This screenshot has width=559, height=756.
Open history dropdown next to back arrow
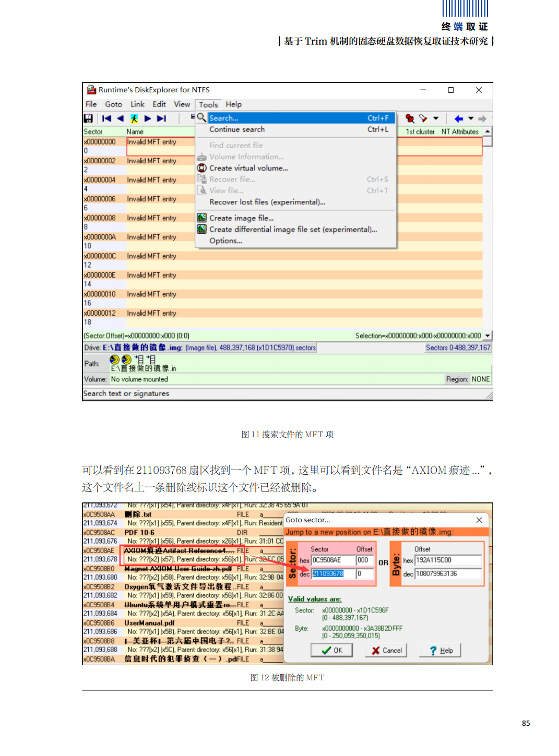point(471,118)
